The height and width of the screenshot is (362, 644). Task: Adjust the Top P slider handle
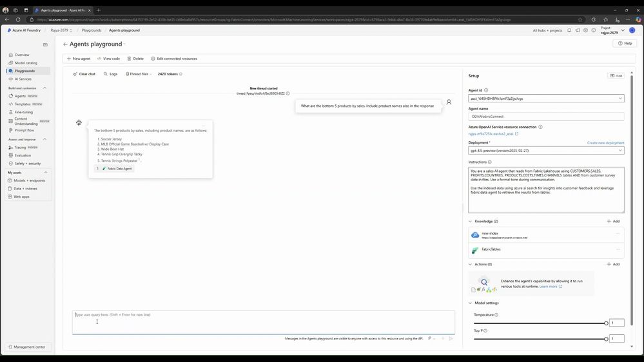point(606,339)
